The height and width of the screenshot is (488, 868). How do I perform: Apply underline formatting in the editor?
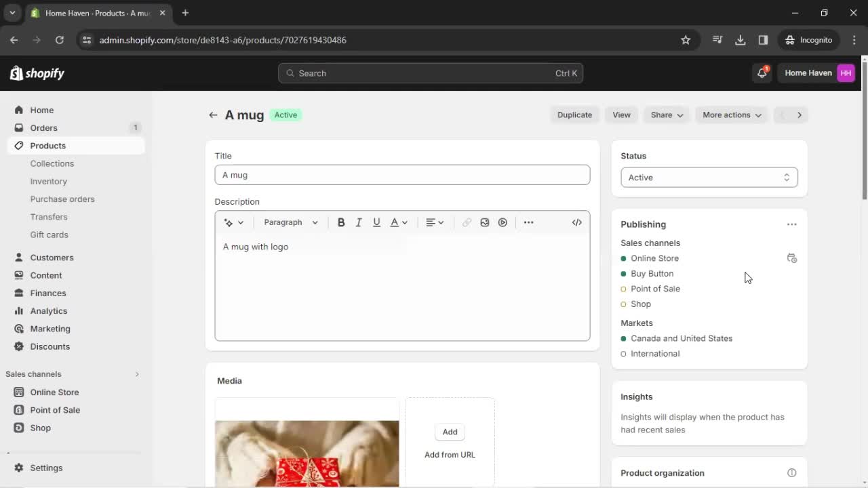pyautogui.click(x=376, y=222)
